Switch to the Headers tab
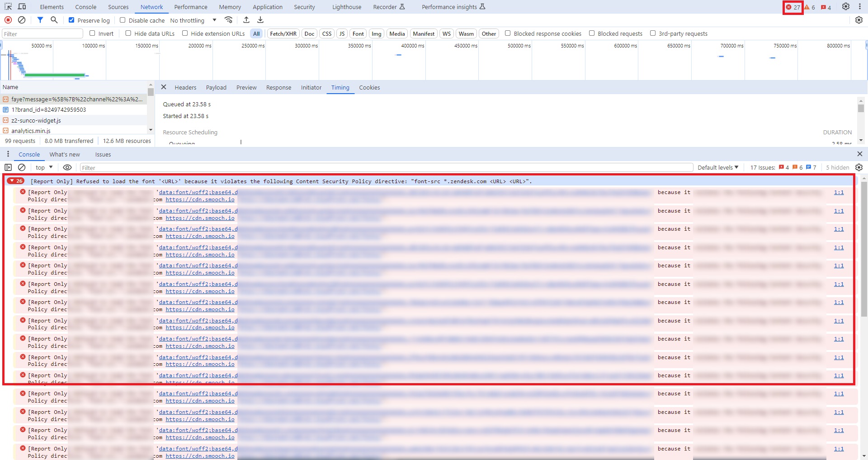This screenshot has width=868, height=460. coord(185,88)
